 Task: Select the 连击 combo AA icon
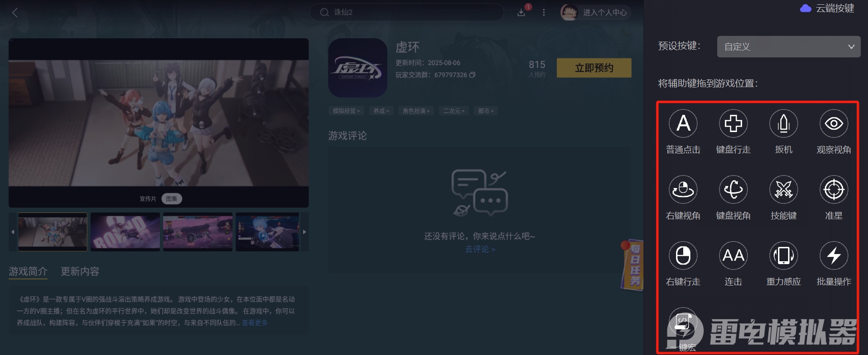[733, 255]
